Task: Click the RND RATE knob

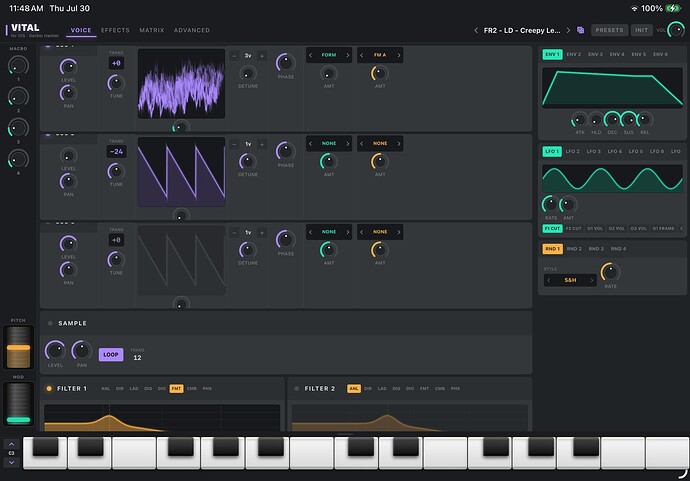Action: [610, 272]
